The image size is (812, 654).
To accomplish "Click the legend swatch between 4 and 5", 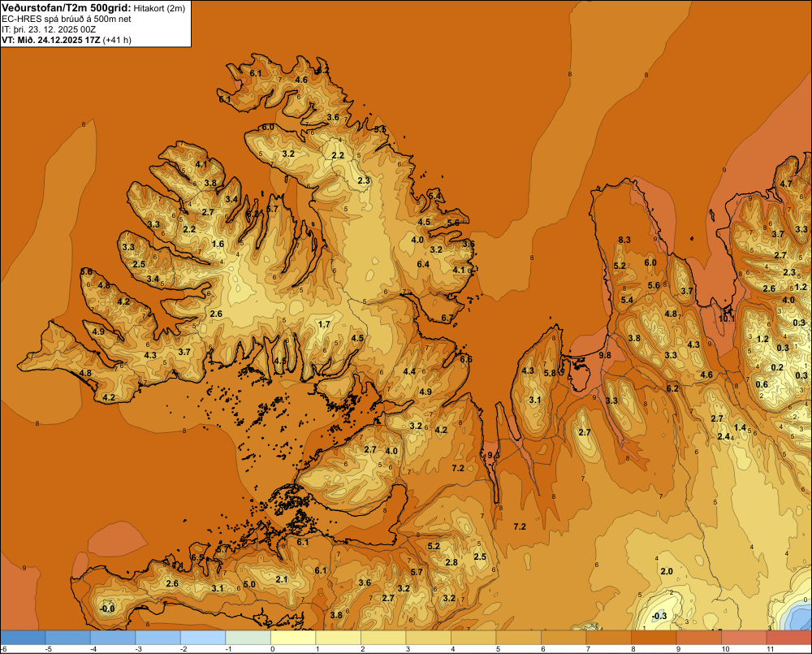I will pos(473,638).
